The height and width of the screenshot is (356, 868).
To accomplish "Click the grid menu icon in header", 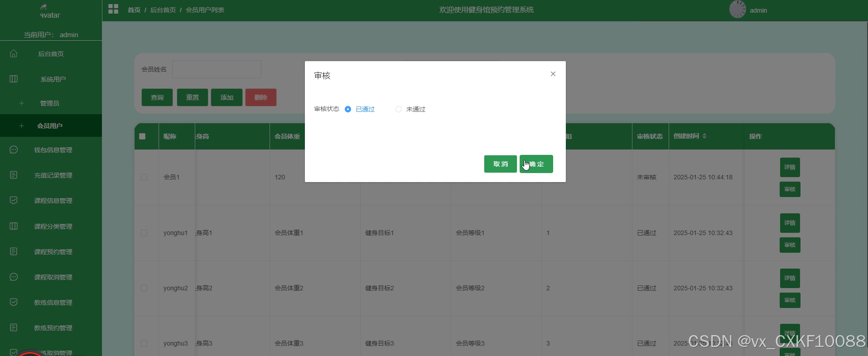I will (x=113, y=9).
